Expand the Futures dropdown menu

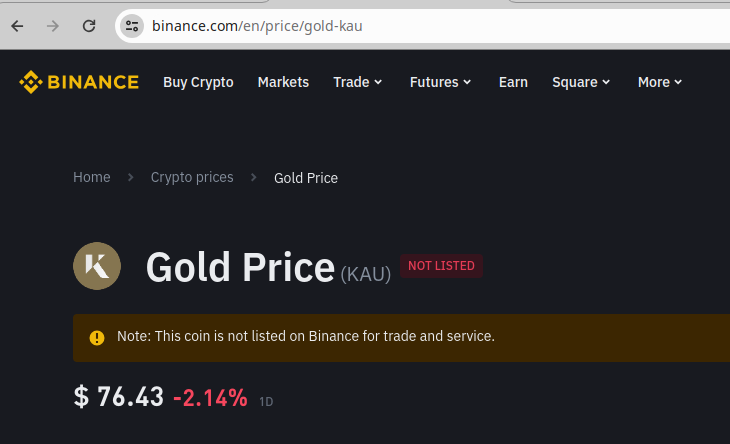[x=440, y=82]
